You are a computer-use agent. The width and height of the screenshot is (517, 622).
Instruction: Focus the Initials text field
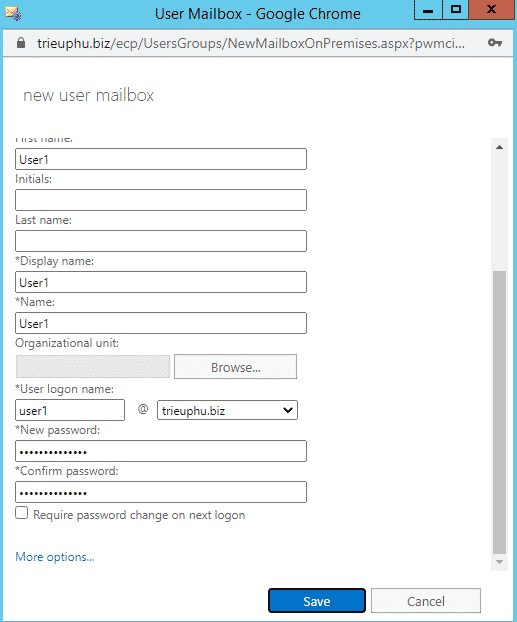click(x=161, y=200)
